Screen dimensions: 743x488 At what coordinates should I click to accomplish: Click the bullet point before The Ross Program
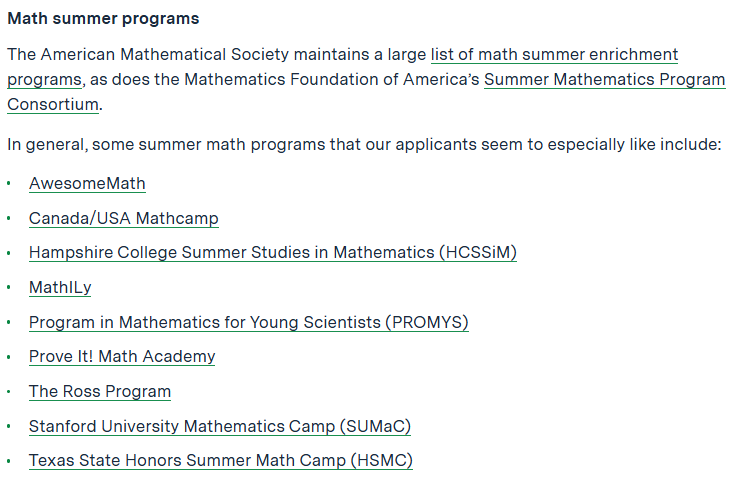coord(10,392)
